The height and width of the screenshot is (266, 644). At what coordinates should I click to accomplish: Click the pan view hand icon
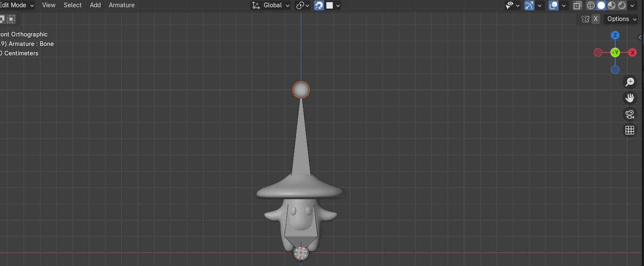pyautogui.click(x=630, y=98)
